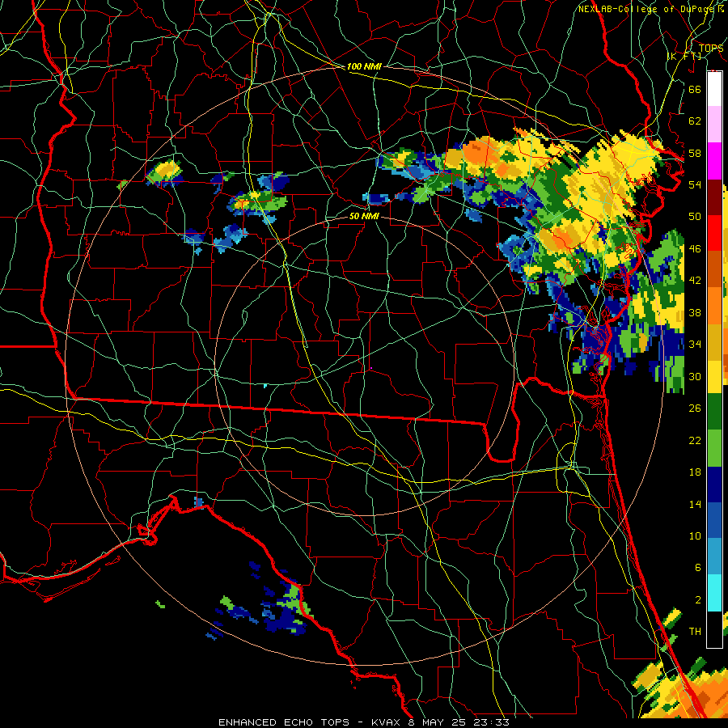This screenshot has width=728, height=728.
Task: Click the 'TOPS' legend title
Action: pyautogui.click(x=711, y=48)
